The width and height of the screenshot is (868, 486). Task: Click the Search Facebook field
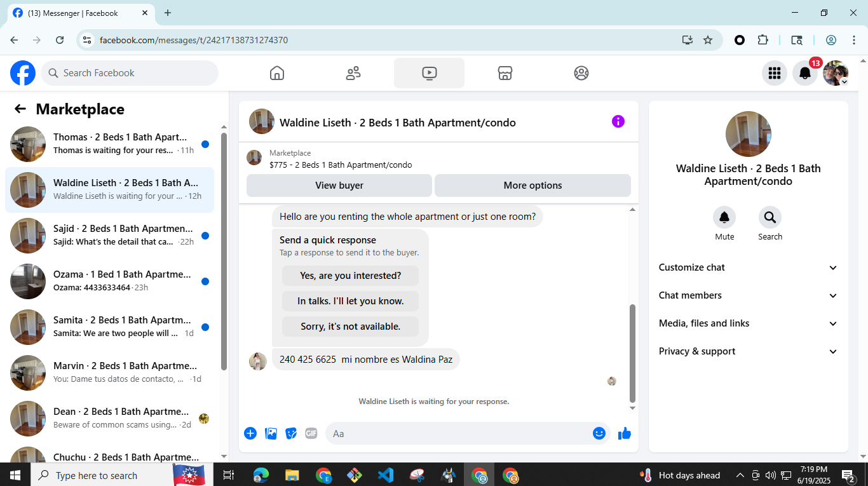pos(130,73)
